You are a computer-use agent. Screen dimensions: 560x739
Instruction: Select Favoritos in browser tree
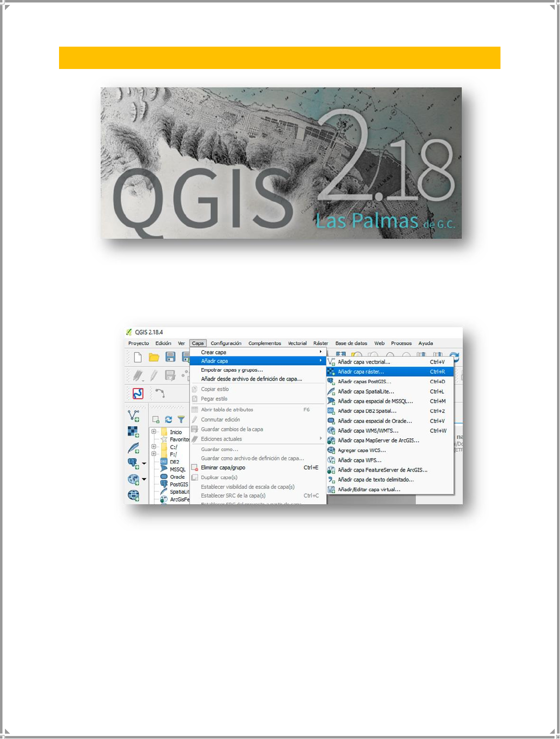180,439
